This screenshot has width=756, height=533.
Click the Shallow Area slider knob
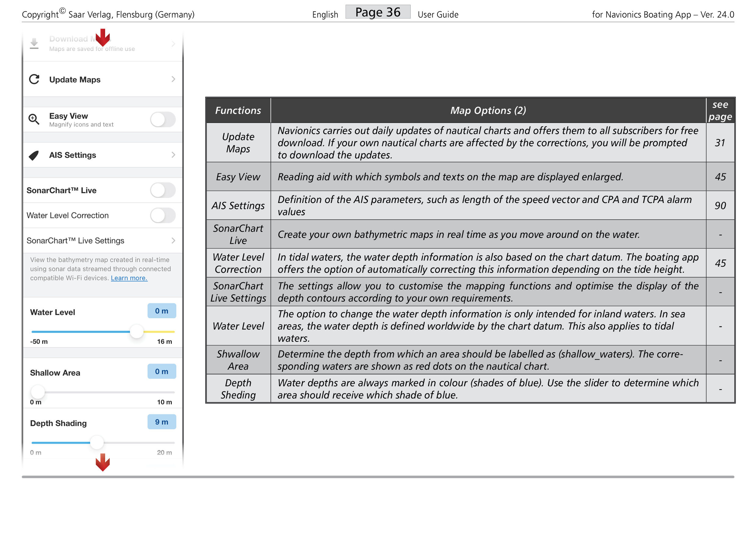tap(37, 392)
